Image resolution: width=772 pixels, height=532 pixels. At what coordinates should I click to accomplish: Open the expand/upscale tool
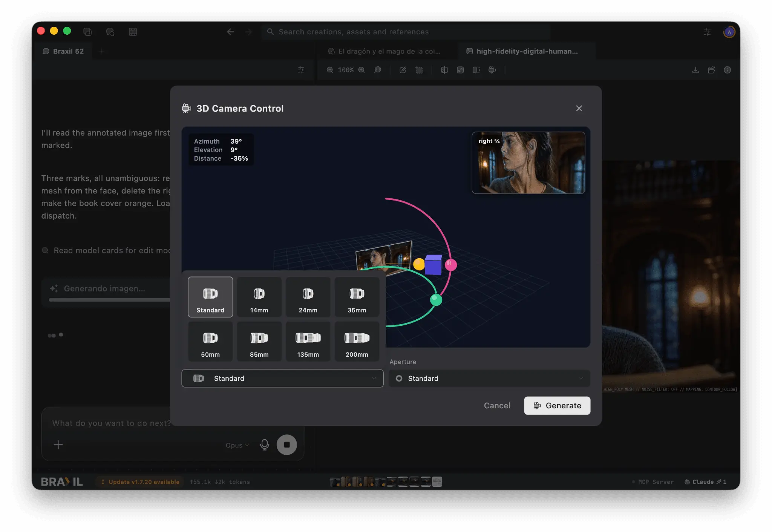click(x=460, y=70)
